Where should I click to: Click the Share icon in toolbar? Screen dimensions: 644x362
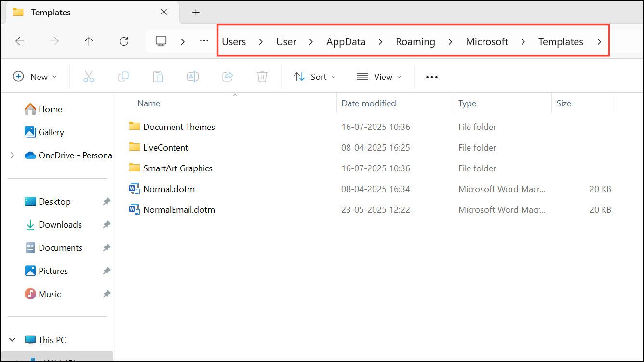pos(228,77)
